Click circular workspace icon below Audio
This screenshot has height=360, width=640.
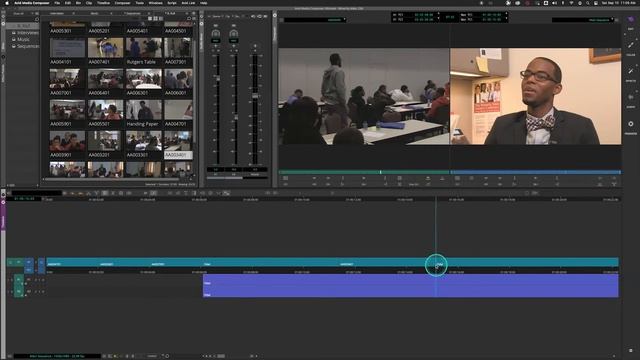click(631, 124)
